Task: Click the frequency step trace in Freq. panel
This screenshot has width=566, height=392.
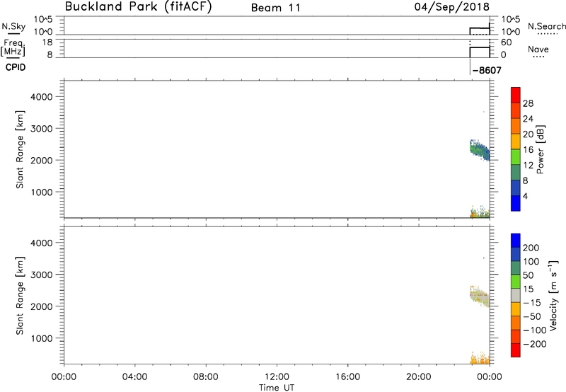Action: pos(480,47)
